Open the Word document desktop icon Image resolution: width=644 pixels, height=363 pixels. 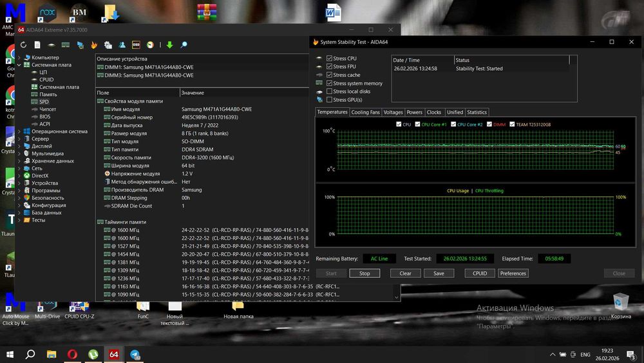click(x=333, y=12)
